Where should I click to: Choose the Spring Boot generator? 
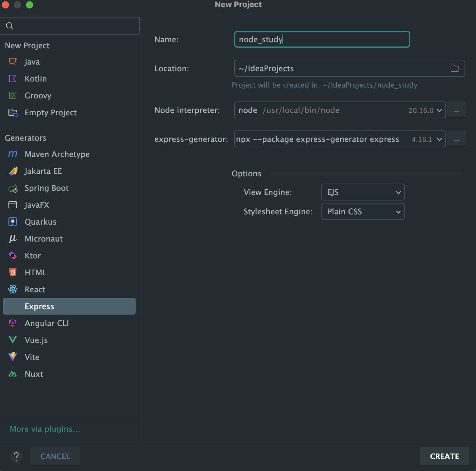(69, 188)
